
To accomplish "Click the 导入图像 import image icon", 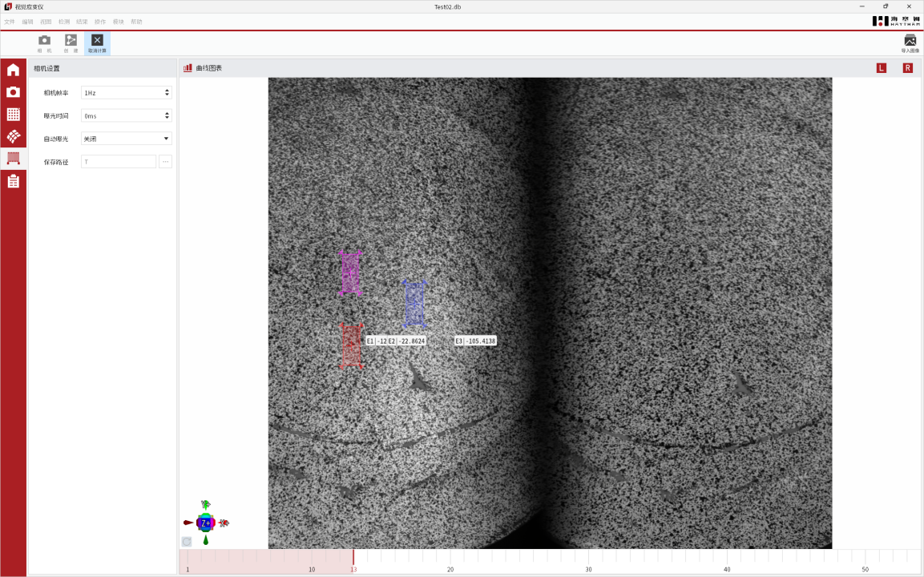I will [x=910, y=43].
